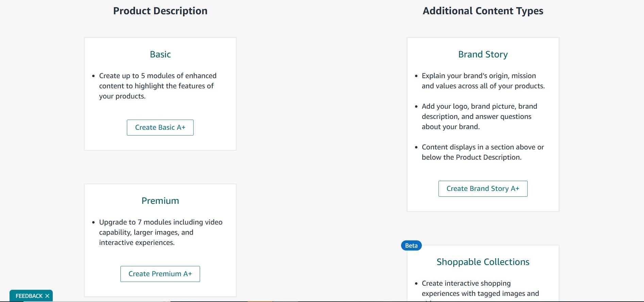
Task: Select the Basic card heading
Action: 160,54
